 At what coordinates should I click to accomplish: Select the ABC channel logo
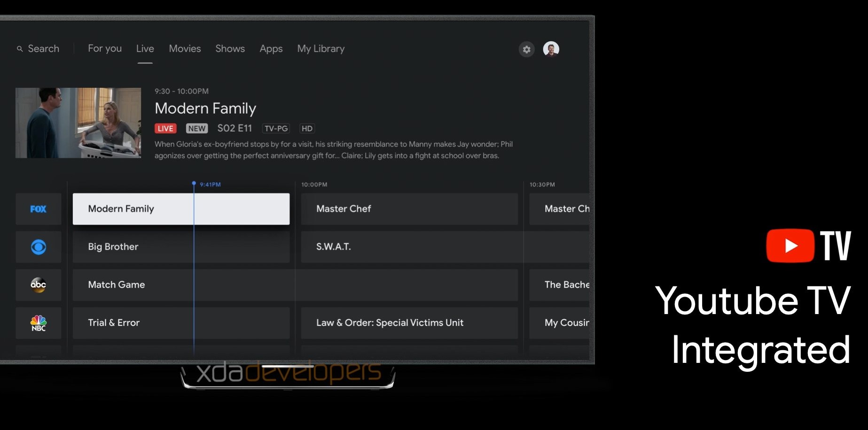39,285
